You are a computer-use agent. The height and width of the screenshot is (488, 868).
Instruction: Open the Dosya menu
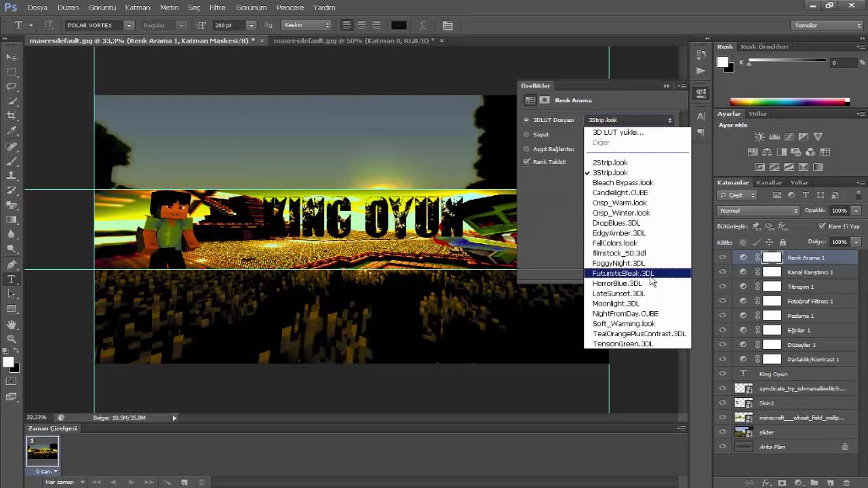tap(37, 7)
